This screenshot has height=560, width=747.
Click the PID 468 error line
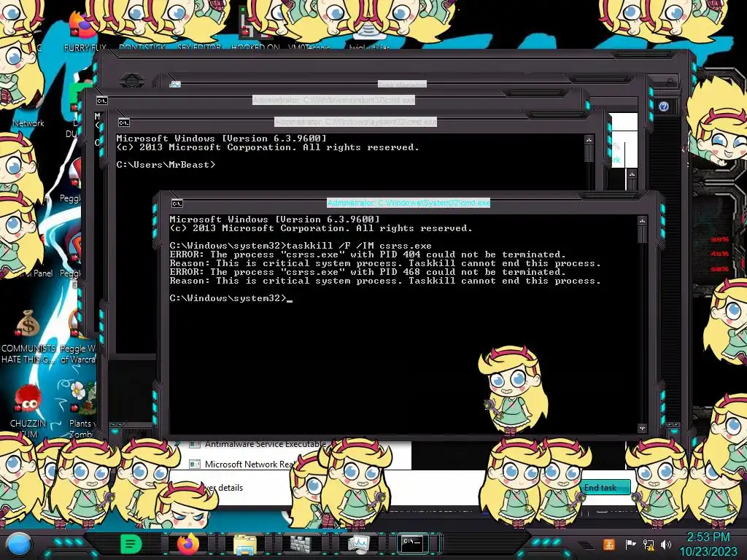pyautogui.click(x=368, y=272)
